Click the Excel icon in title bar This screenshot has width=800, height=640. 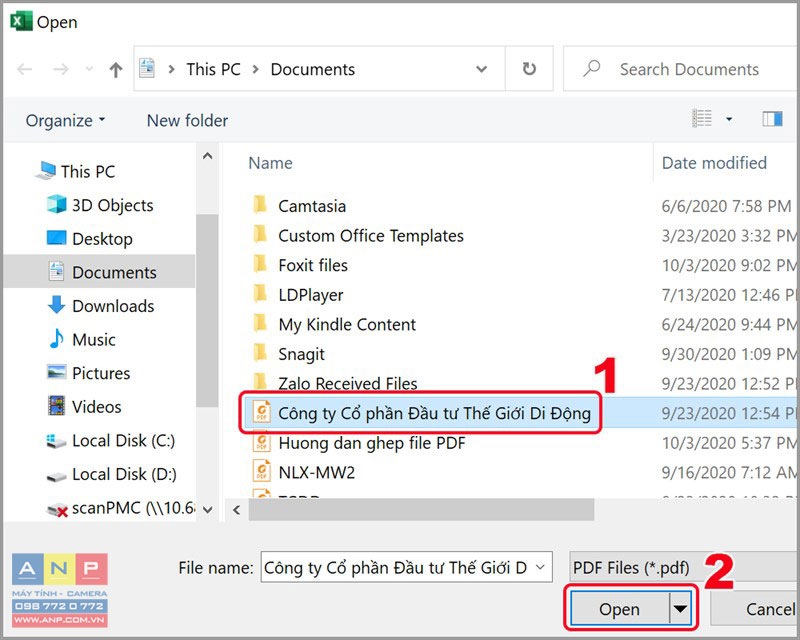[20, 21]
